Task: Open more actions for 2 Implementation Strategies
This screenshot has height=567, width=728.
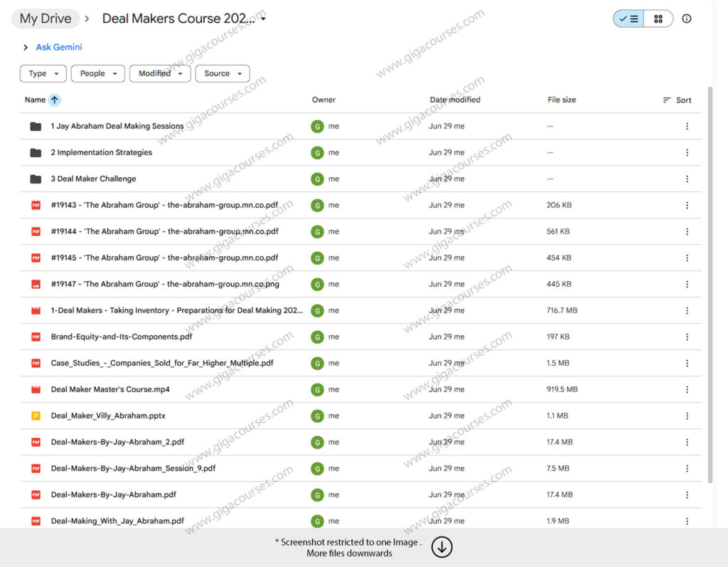Action: [x=687, y=152]
